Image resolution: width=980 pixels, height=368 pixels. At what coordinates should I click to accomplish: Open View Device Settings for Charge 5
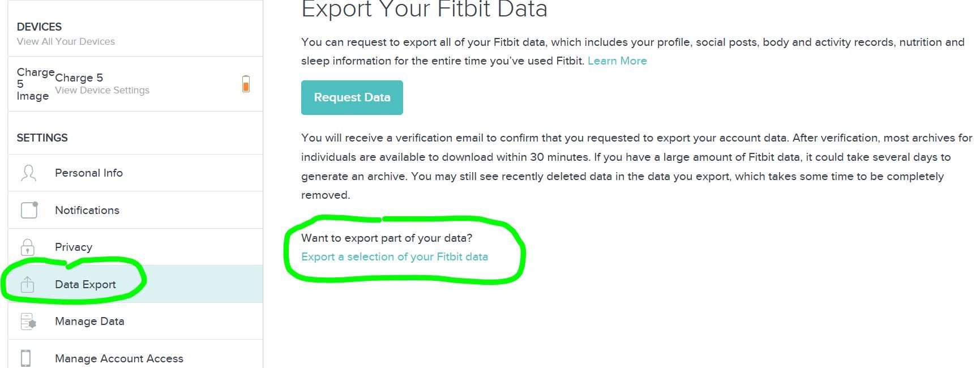tap(102, 91)
